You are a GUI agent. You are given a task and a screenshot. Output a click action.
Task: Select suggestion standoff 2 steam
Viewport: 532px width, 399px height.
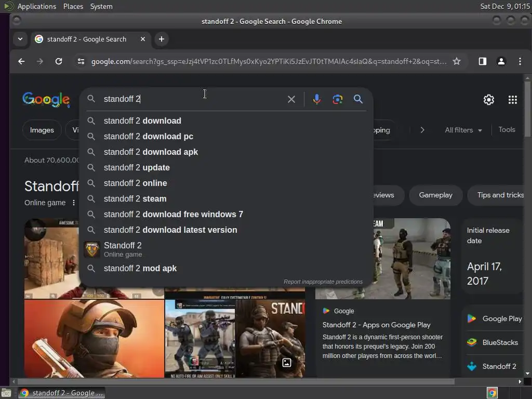pyautogui.click(x=226, y=199)
